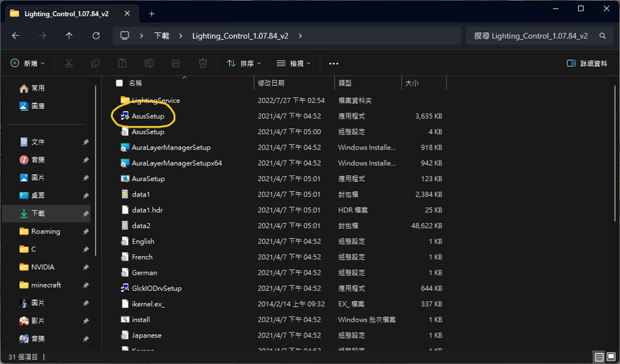
Task: Select the AuraLayerManagerSetup installer icon
Action: coord(125,148)
